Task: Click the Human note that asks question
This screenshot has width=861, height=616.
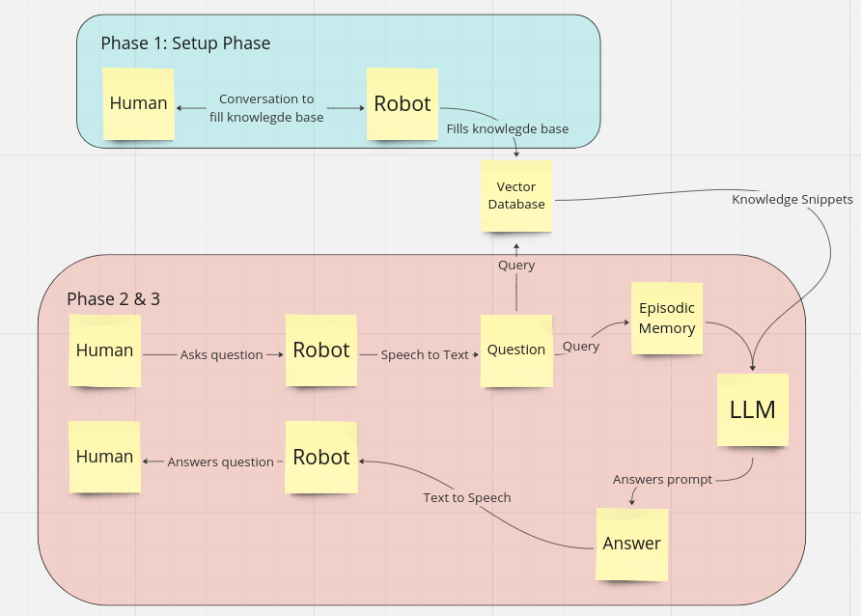Action: click(x=104, y=350)
